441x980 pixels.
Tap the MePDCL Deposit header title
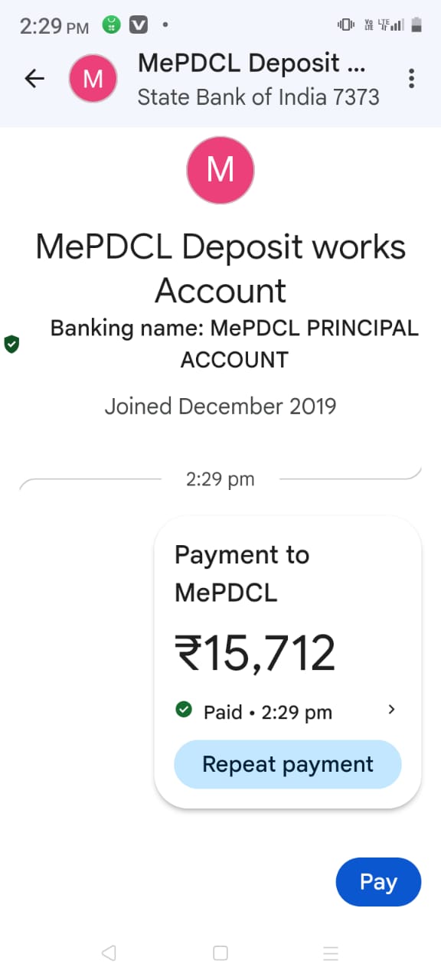[x=252, y=62]
